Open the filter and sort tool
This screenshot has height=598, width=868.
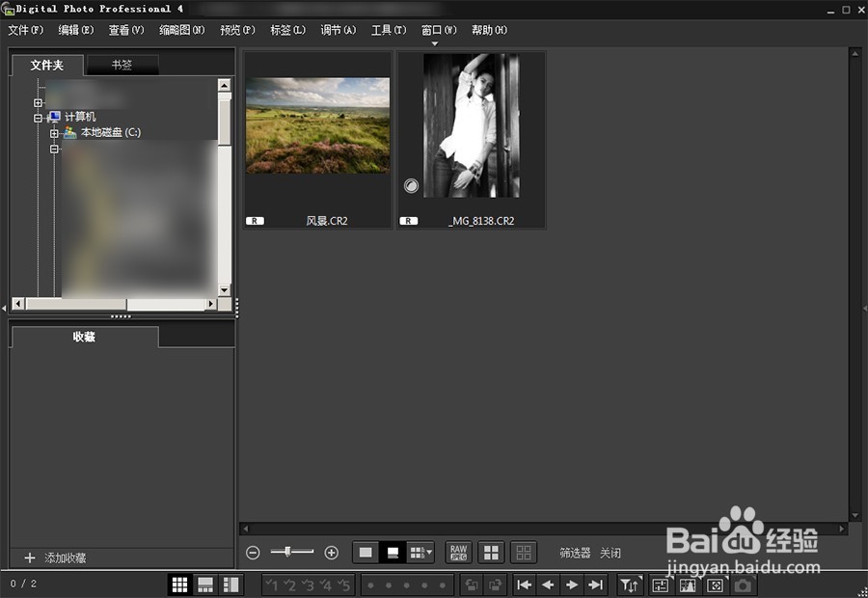pos(630,584)
